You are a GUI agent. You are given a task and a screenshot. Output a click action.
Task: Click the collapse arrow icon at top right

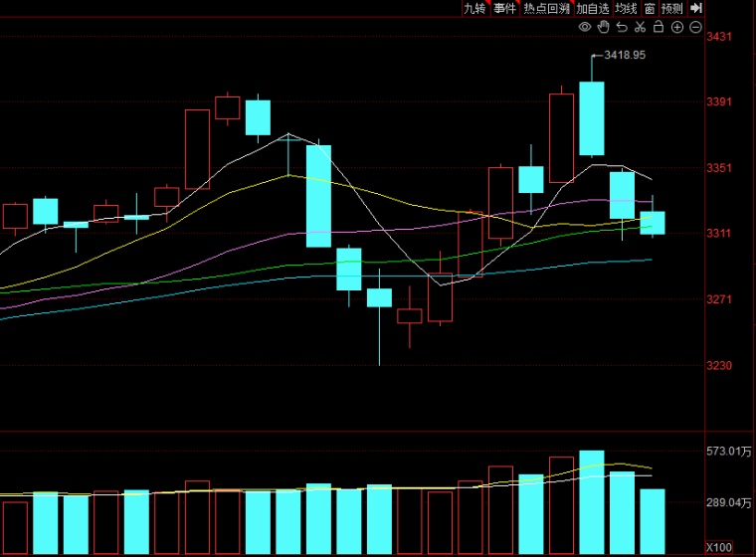[x=695, y=8]
